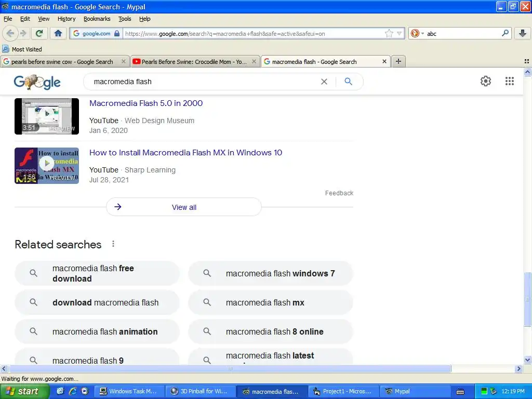
Task: Click the Mypal taskbar button
Action: pos(414,392)
